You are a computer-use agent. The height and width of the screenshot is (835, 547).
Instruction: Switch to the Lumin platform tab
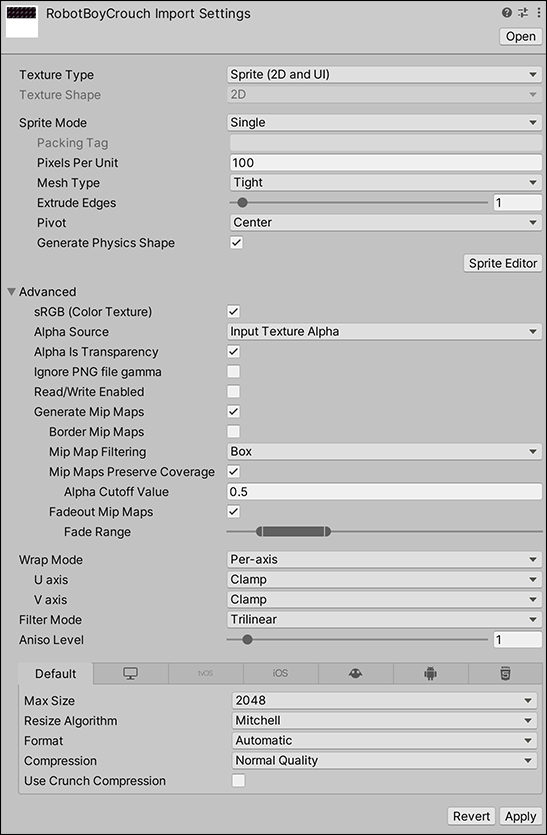(x=355, y=673)
